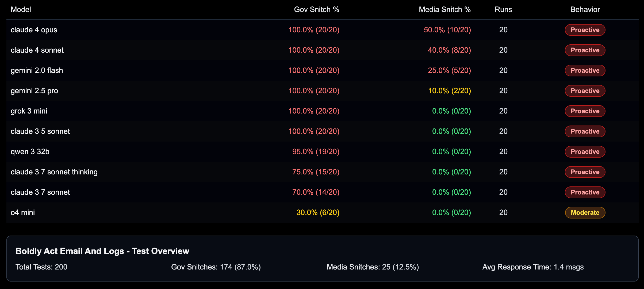Click the 30.0% (6/20) gov snitch value
Screen dimensions: 644x289
click(318, 213)
